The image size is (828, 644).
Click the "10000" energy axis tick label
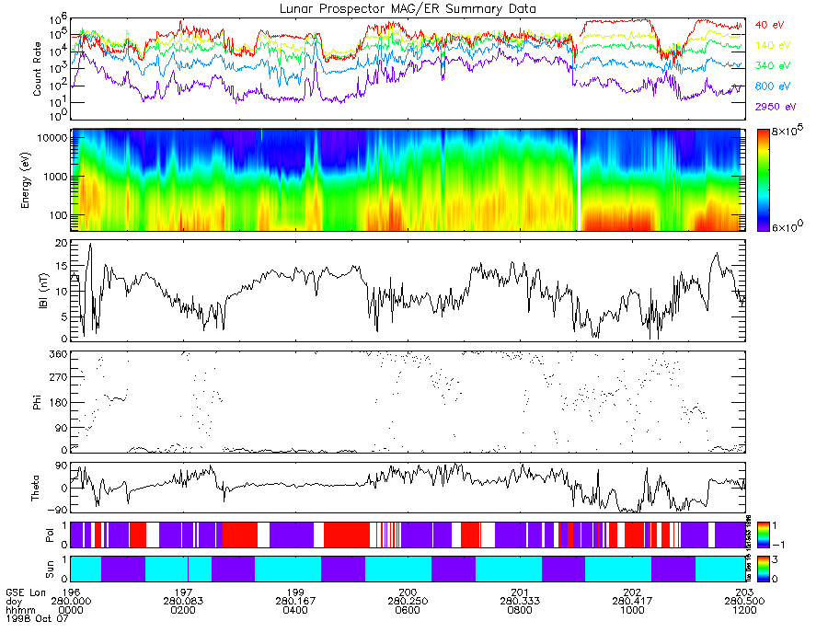51,138
